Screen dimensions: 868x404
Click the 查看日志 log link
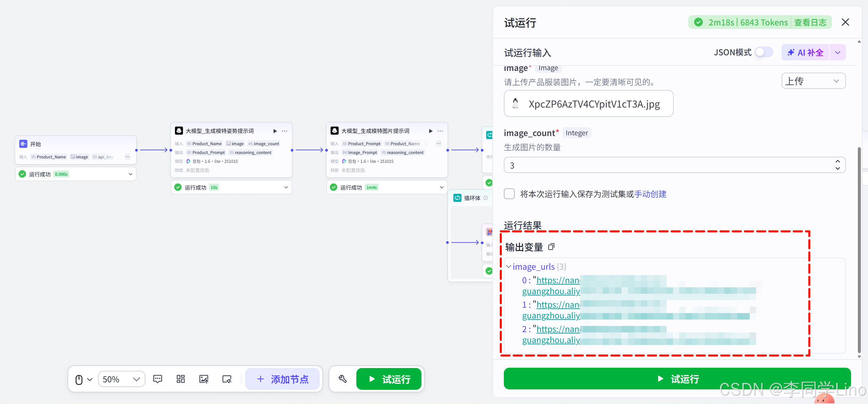click(x=810, y=22)
